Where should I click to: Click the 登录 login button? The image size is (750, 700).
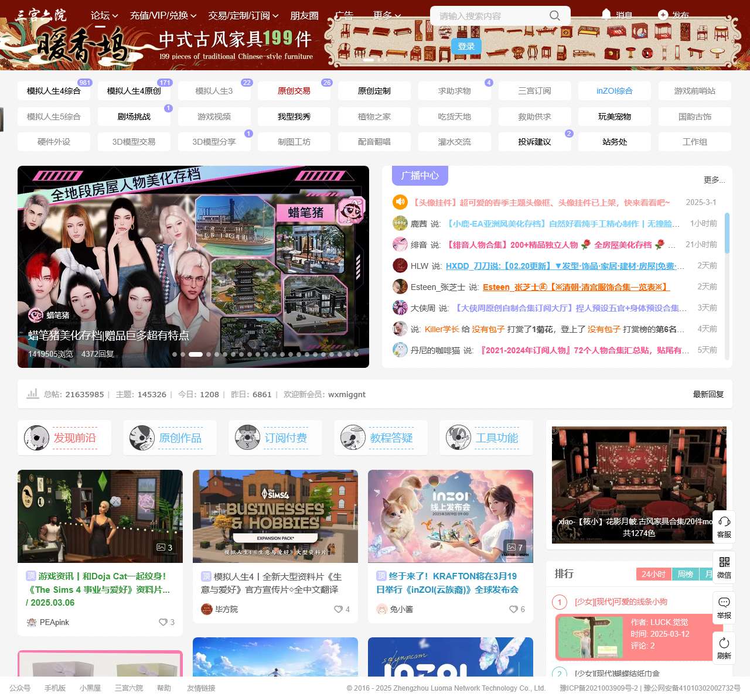point(466,46)
